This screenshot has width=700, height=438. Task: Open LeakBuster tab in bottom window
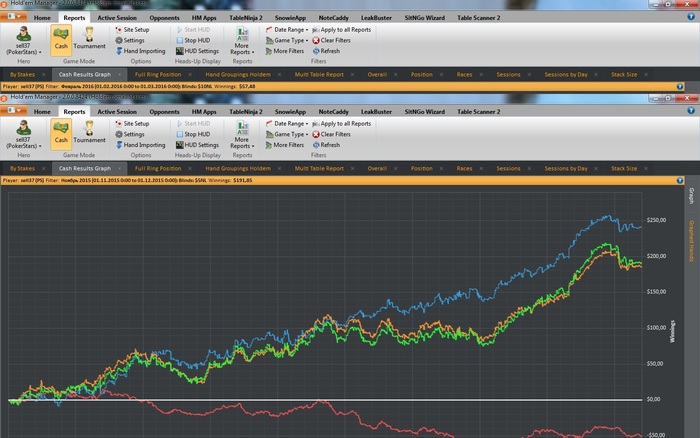pyautogui.click(x=376, y=112)
